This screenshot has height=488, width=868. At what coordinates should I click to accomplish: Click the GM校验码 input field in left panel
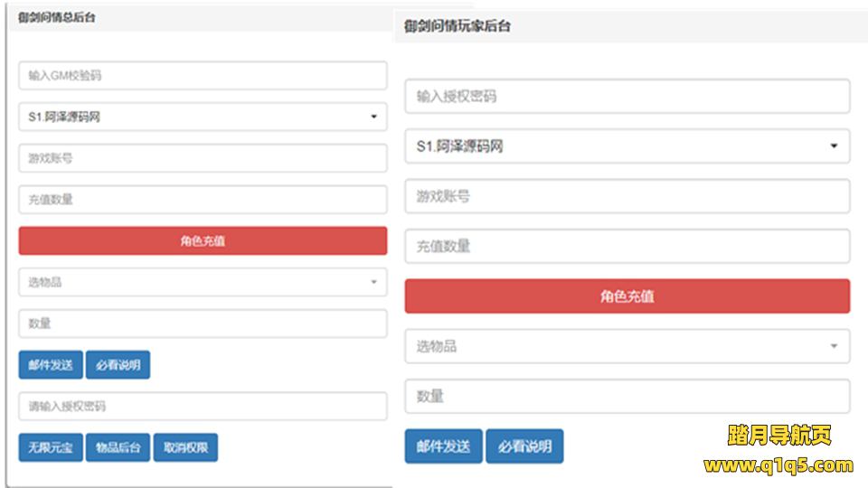tap(203, 76)
